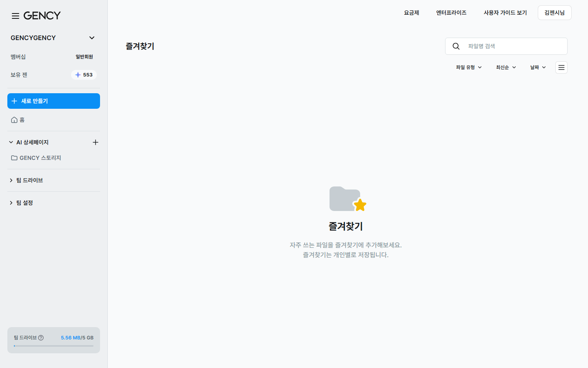Open the 파일 유형 filter dropdown
The width and height of the screenshot is (588, 368).
point(469,67)
